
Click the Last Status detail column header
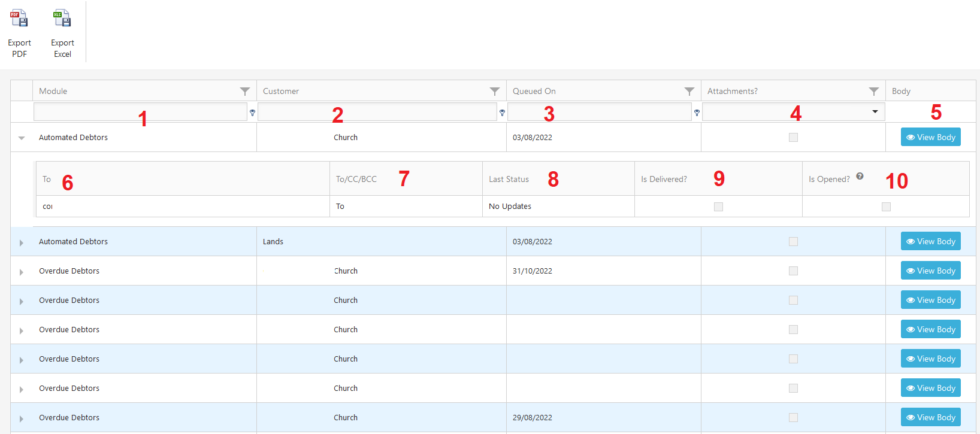(x=509, y=179)
